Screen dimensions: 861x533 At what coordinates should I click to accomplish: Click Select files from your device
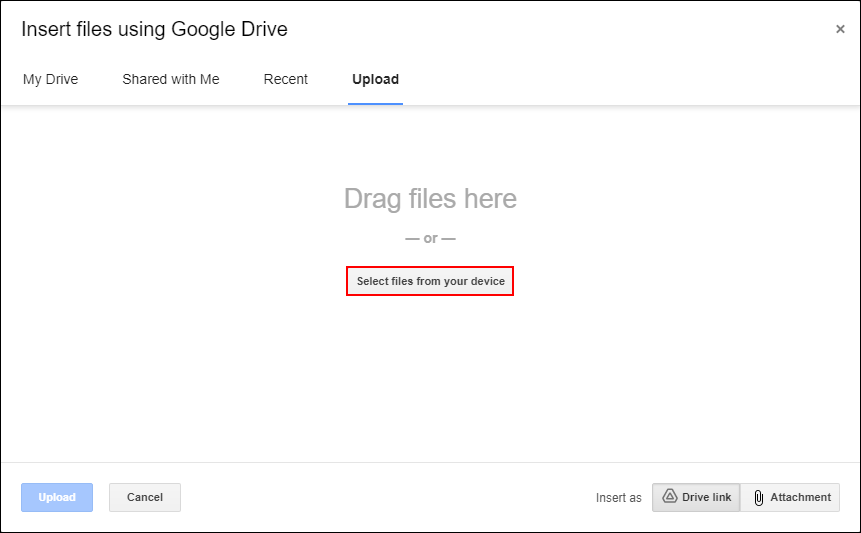[x=430, y=281]
